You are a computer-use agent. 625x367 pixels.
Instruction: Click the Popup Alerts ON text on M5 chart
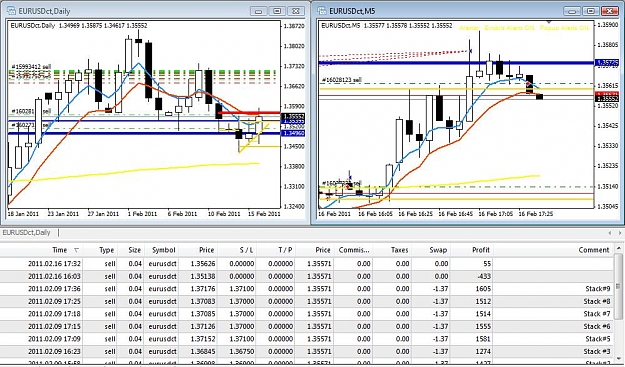point(564,28)
